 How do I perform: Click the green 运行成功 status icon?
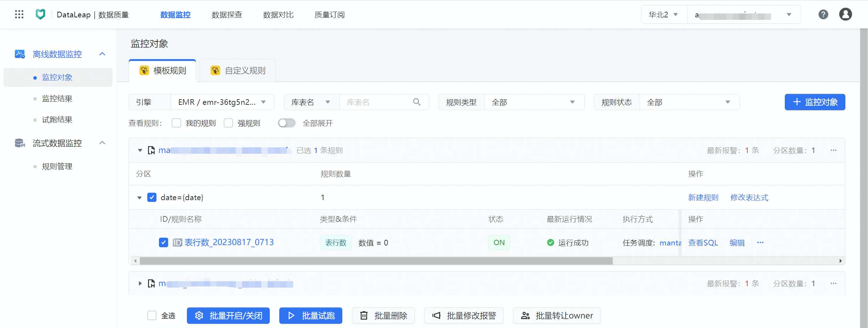[x=550, y=243]
